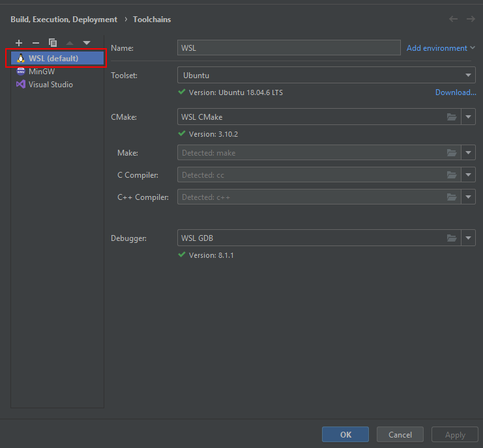Browse for Debugger path folder icon
This screenshot has width=483, height=448.
[x=452, y=238]
